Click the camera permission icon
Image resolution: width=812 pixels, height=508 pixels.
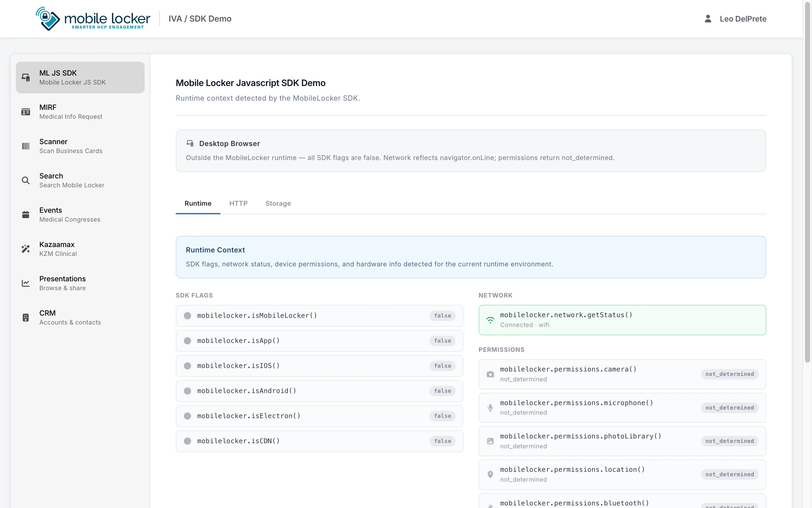(x=490, y=374)
